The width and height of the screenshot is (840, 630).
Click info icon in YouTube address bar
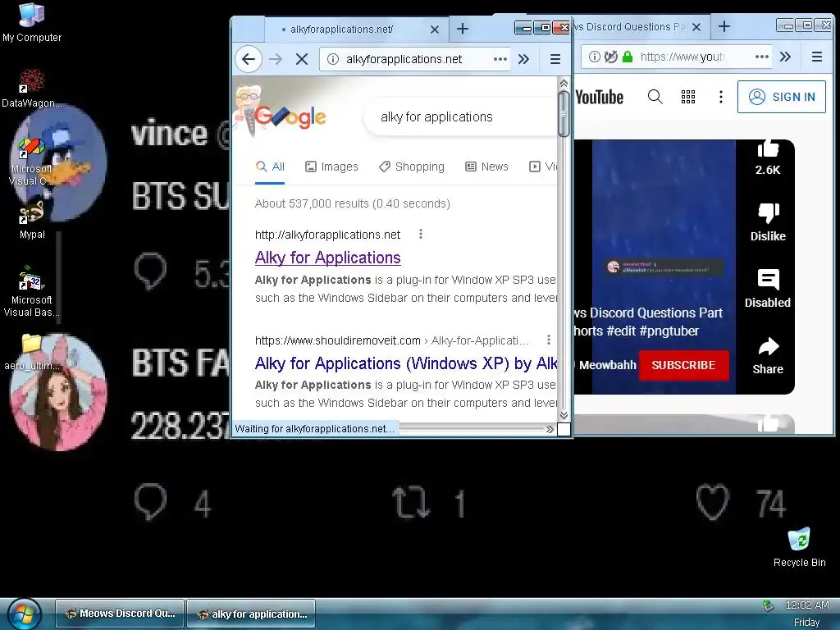[x=594, y=57]
